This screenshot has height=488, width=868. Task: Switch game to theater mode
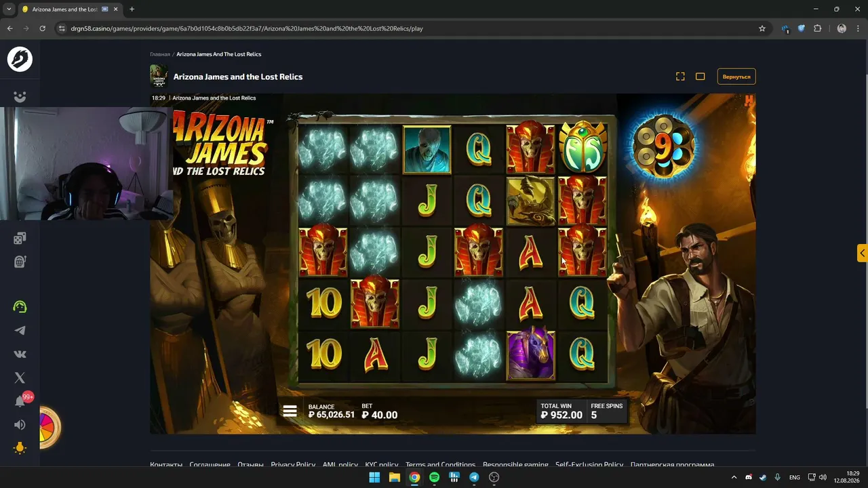click(x=701, y=77)
